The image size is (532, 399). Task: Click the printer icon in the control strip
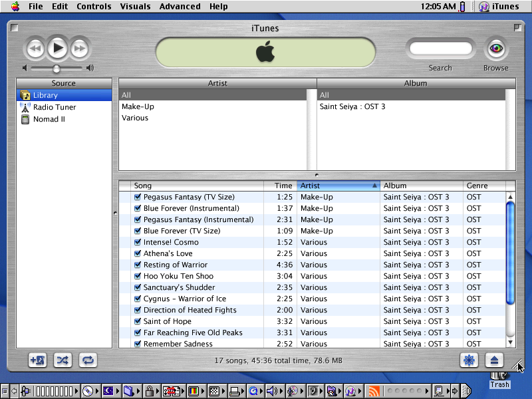click(x=234, y=391)
